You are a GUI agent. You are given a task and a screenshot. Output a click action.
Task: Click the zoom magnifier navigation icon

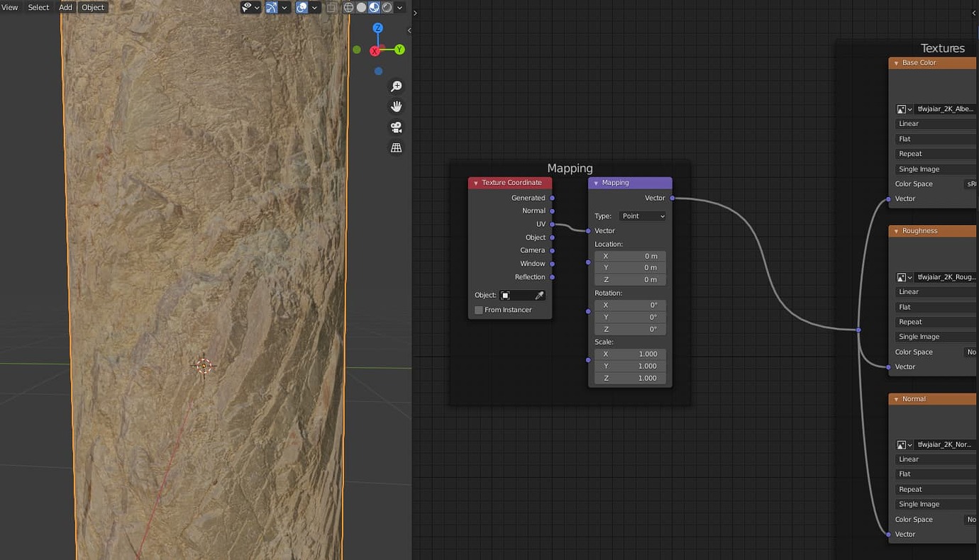coord(396,86)
